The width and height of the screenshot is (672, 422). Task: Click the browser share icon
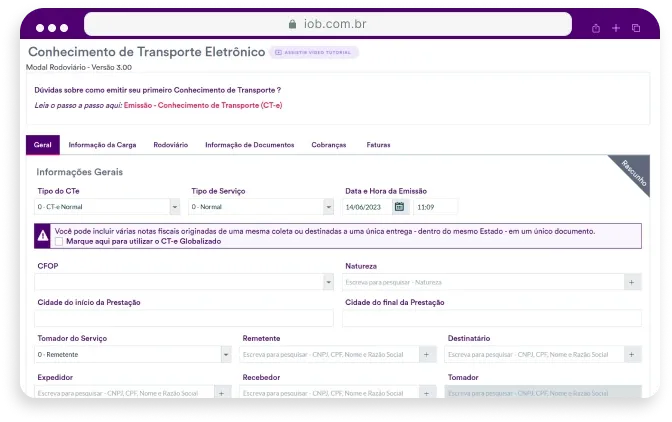pyautogui.click(x=596, y=28)
